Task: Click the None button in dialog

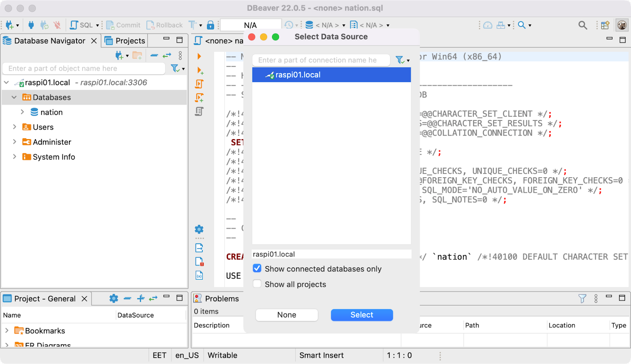Action: tap(287, 315)
